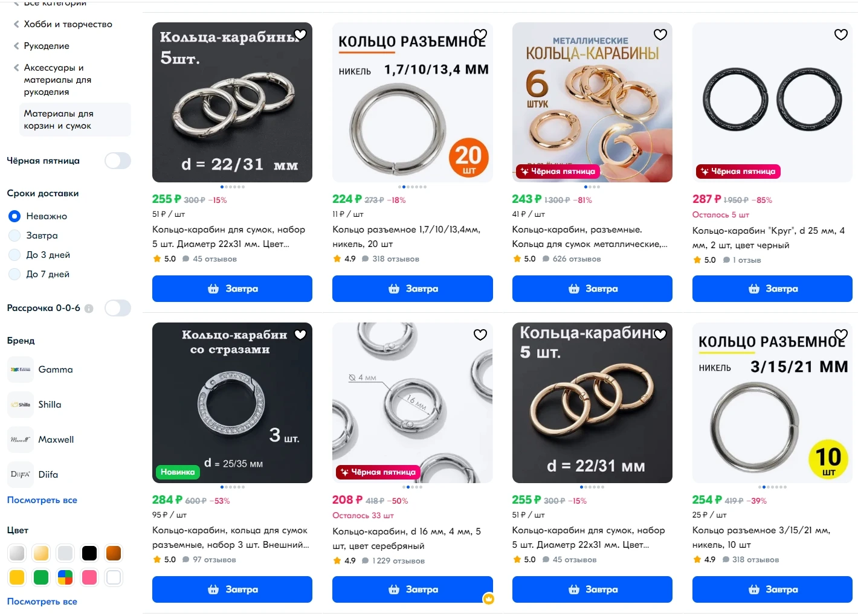Click the Gamma brand logo icon

pos(21,370)
